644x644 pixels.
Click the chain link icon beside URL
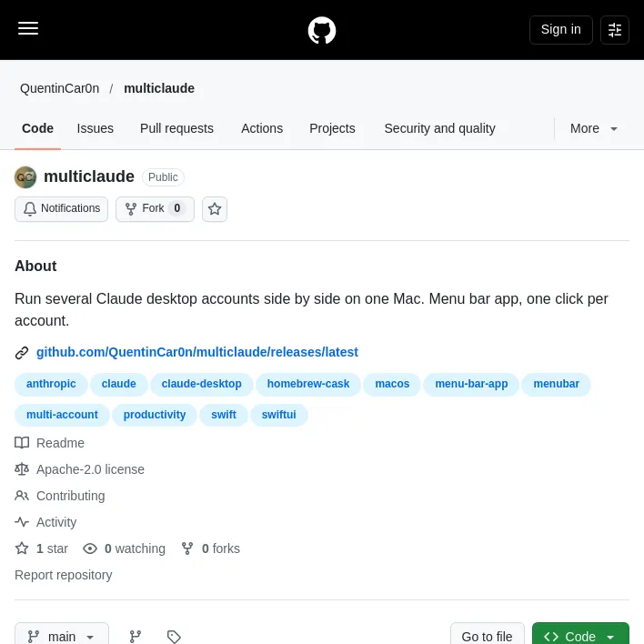pos(22,352)
